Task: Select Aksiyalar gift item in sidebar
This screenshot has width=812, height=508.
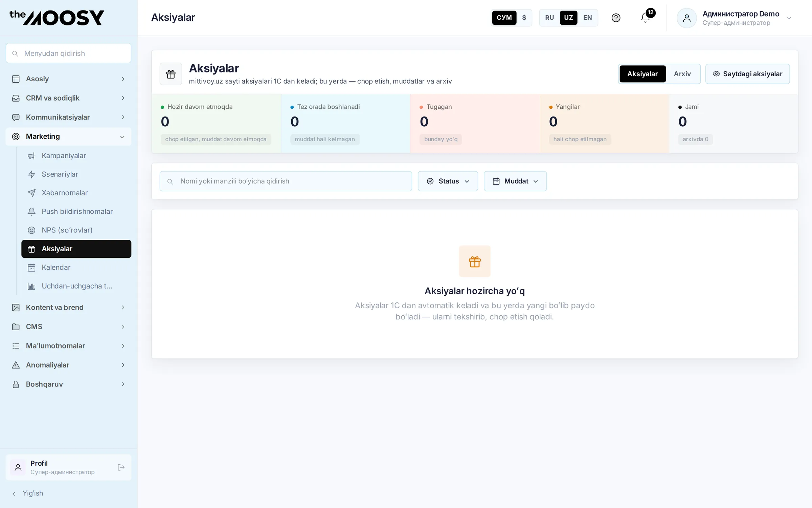Action: click(x=76, y=249)
